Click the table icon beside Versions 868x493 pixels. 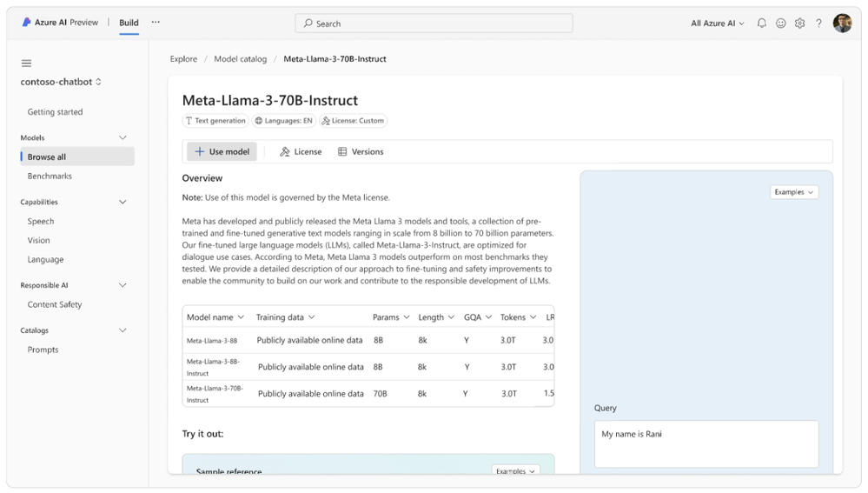[342, 152]
